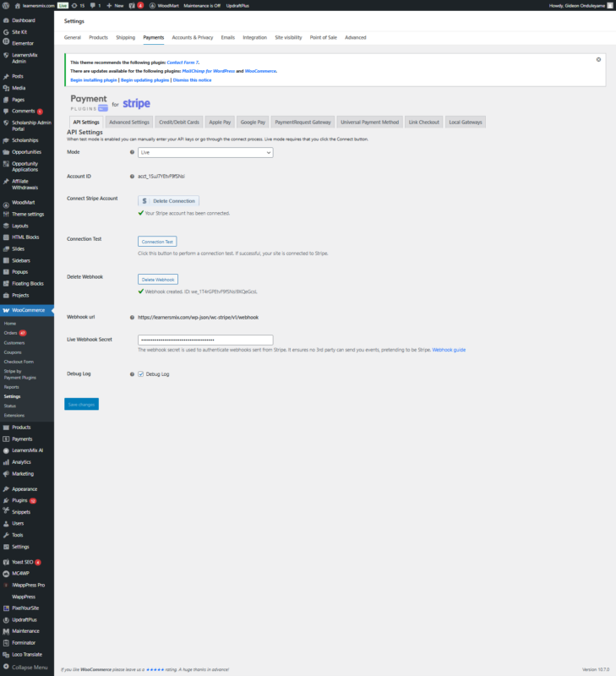Click the five-star rating link in footer
616x676 pixels.
pyautogui.click(x=155, y=669)
